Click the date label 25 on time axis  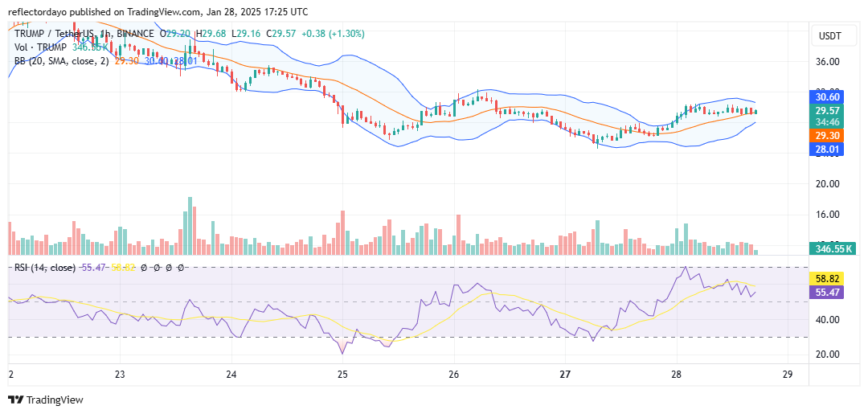pyautogui.click(x=342, y=373)
